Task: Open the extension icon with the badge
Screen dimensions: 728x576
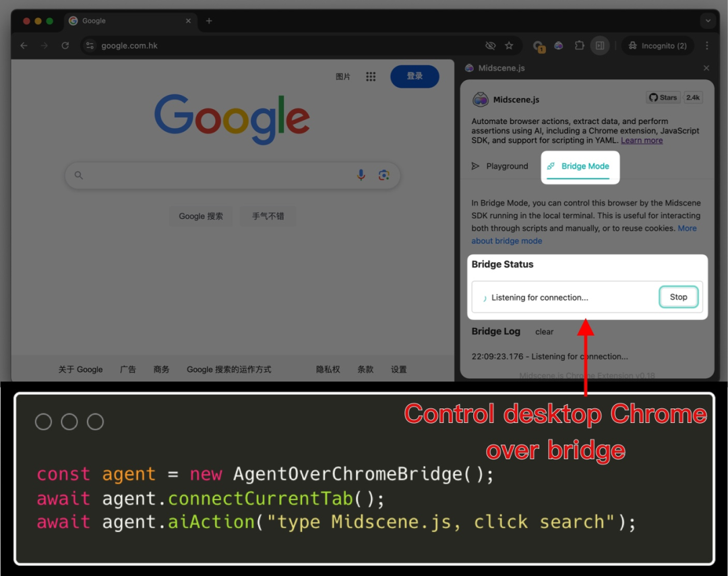Action: pyautogui.click(x=539, y=46)
